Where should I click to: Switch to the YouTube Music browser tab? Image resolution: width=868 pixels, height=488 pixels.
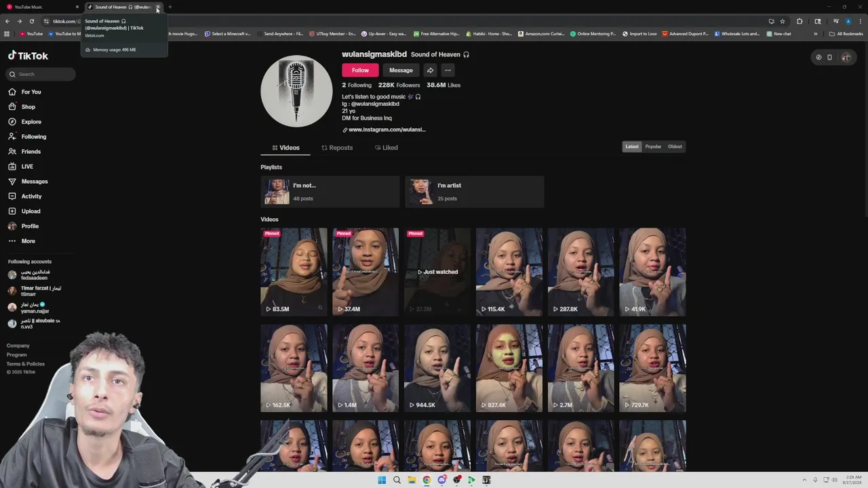point(41,7)
